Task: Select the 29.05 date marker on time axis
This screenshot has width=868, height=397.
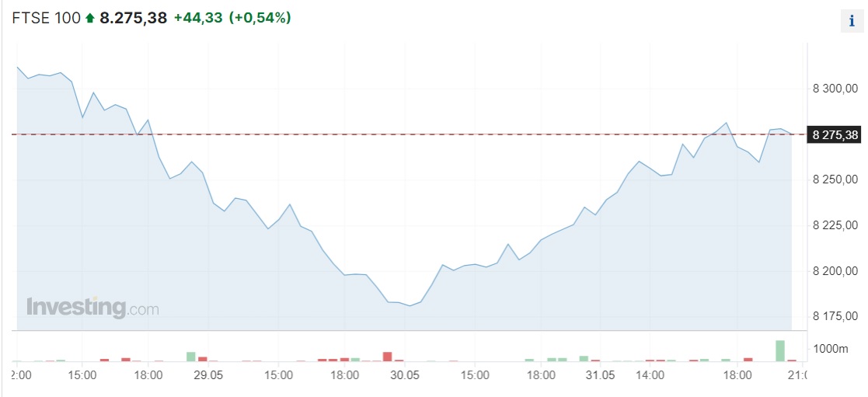Action: click(x=209, y=374)
